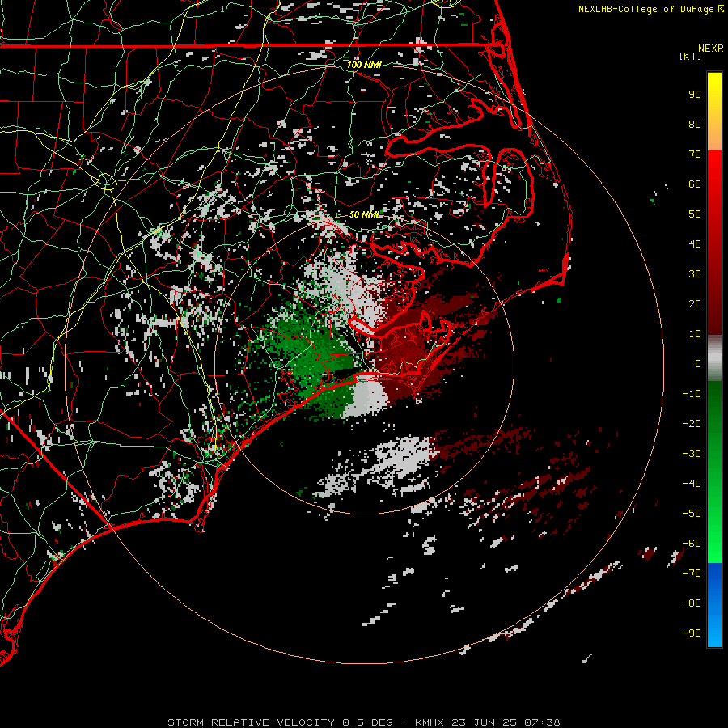Screen dimensions: 728x728
Task: Click the 100 NMI range ring label
Action: 364,65
